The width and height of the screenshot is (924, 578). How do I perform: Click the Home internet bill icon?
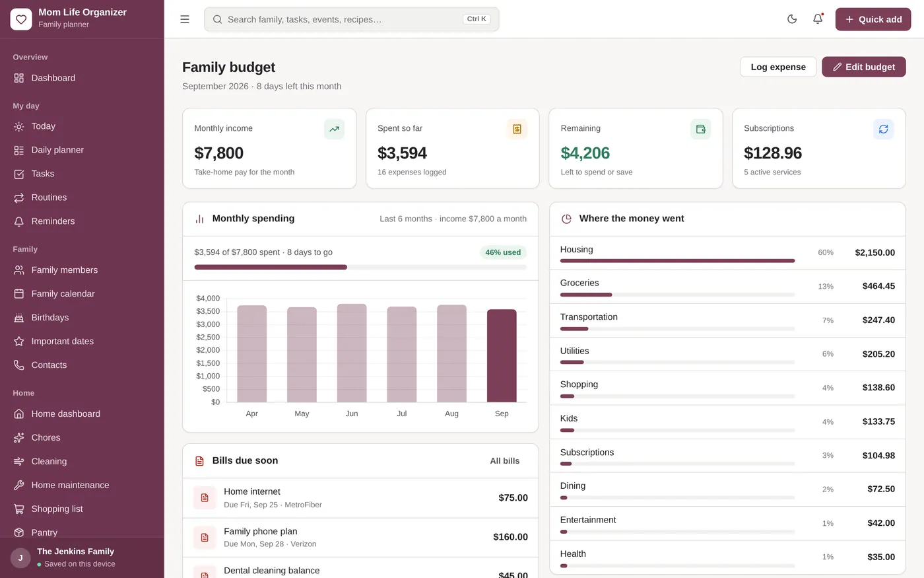[x=205, y=497]
